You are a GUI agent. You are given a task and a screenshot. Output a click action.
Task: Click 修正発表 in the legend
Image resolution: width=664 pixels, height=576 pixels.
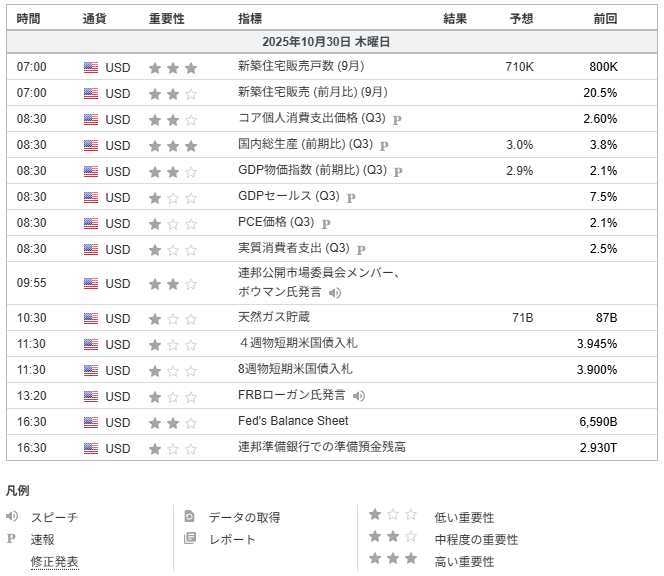click(54, 562)
